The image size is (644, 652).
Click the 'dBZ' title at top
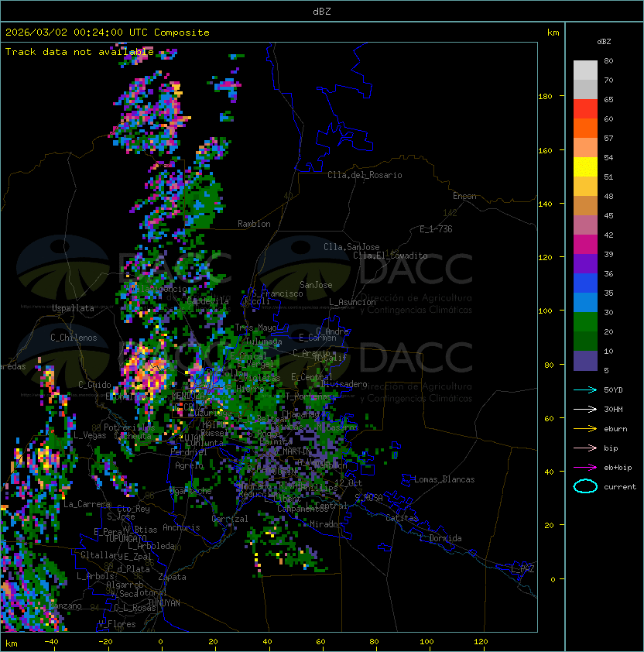click(322, 12)
